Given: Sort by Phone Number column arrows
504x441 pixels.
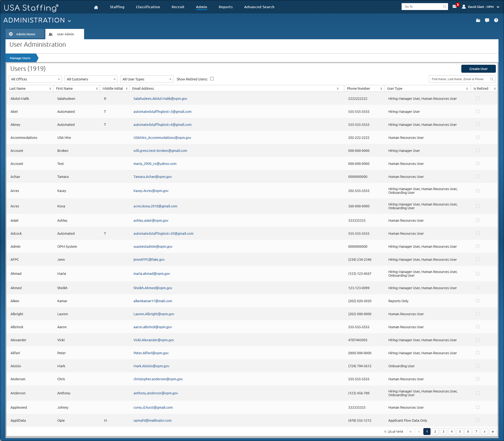Looking at the screenshot, I should [x=381, y=89].
